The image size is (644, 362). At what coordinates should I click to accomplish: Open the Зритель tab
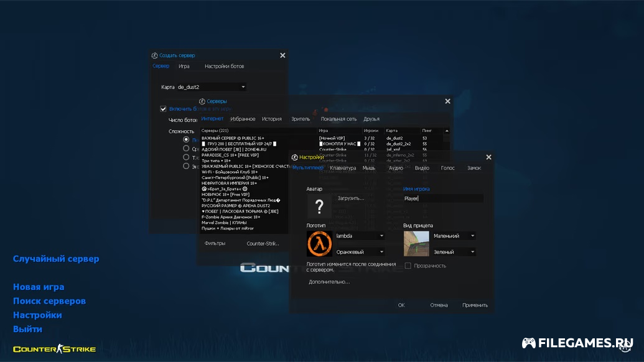301,119
